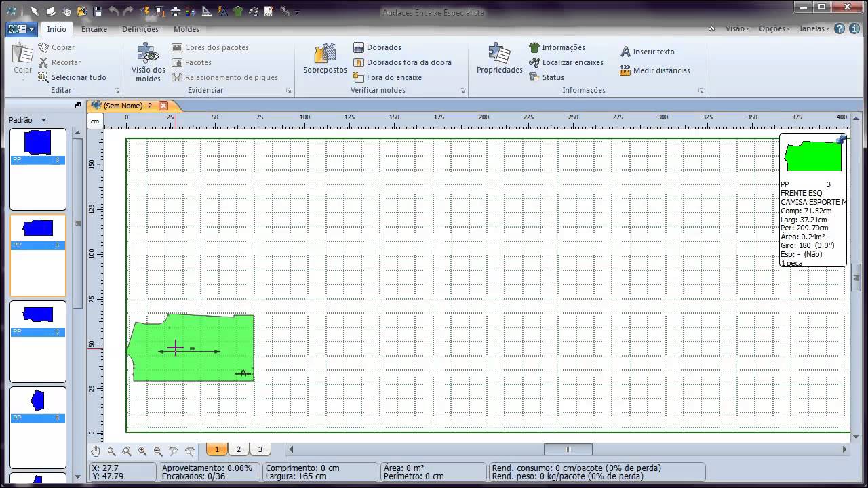Click the mold panel float/restore icon
Viewport: 868px width, 488px height.
pyautogui.click(x=78, y=106)
